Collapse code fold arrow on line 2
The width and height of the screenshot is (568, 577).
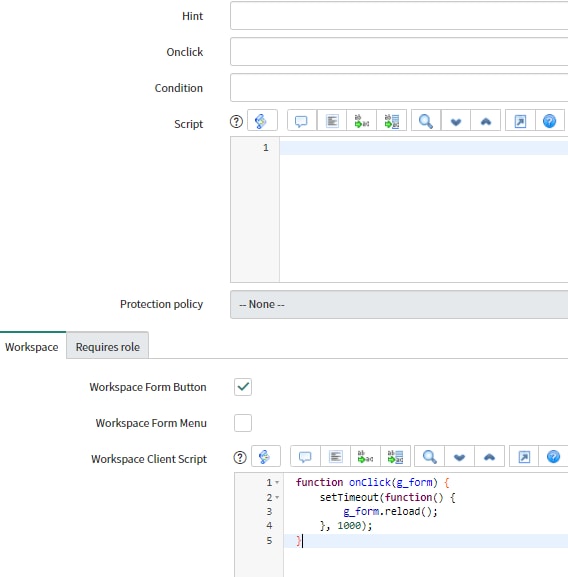pos(277,498)
